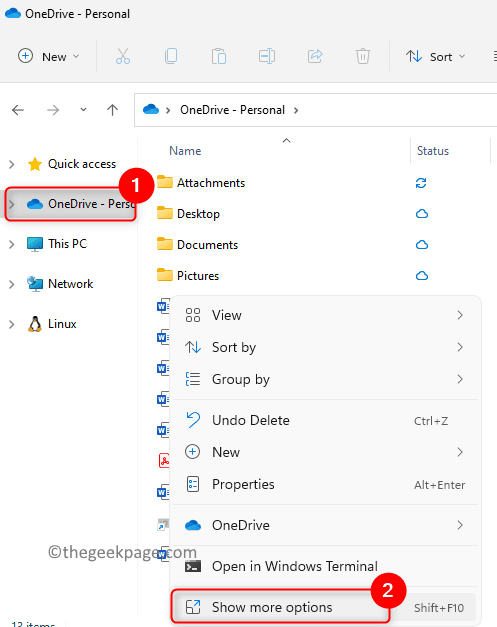The width and height of the screenshot is (497, 627).
Task: Open Group by submenu in context menu
Action: (325, 379)
